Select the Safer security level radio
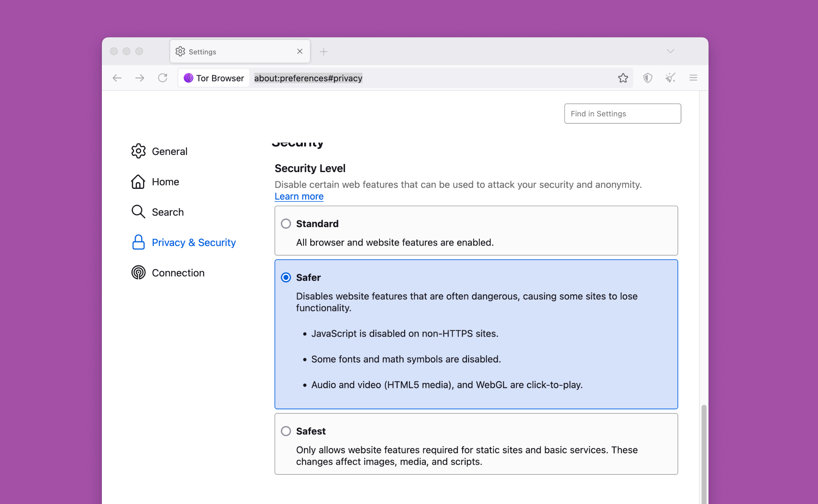The image size is (818, 504). point(286,278)
